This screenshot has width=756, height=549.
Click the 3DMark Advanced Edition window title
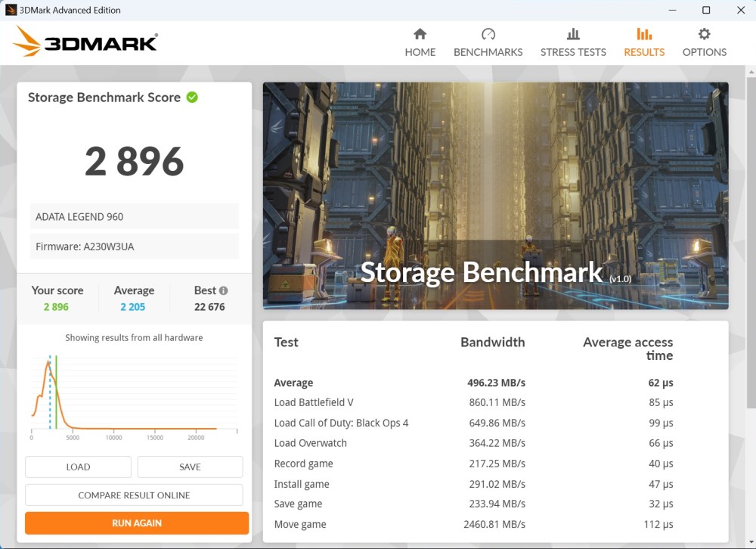point(70,10)
